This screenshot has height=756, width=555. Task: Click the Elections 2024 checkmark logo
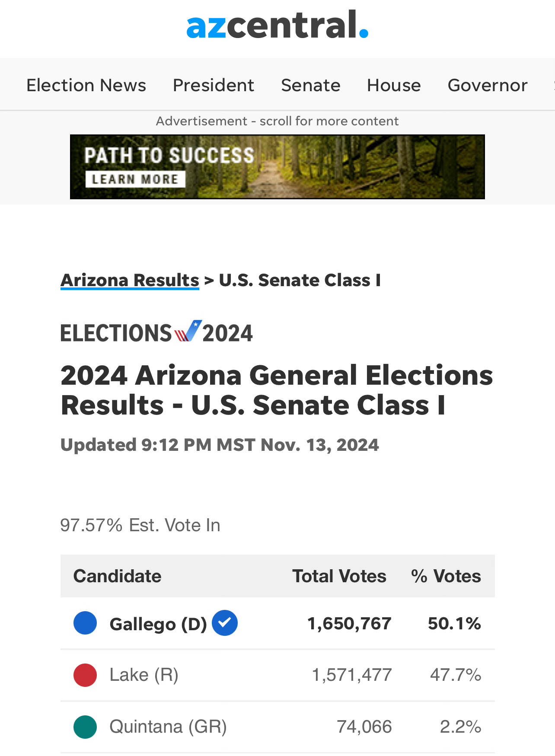[x=156, y=333]
